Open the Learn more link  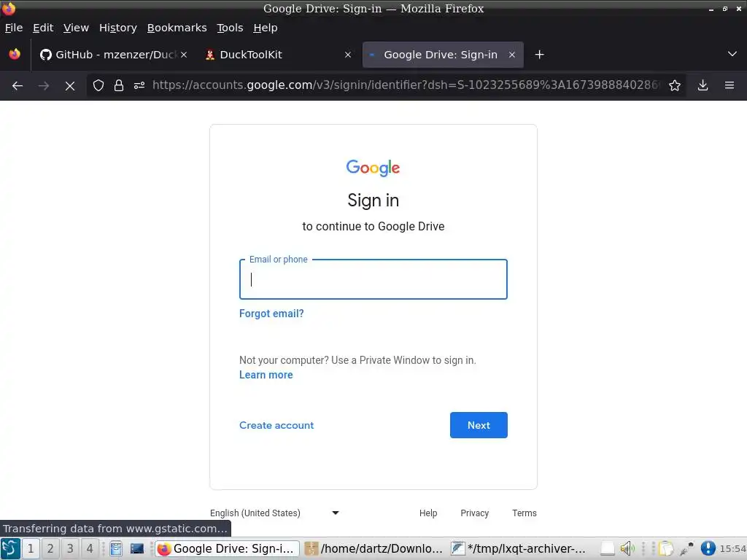pyautogui.click(x=266, y=375)
